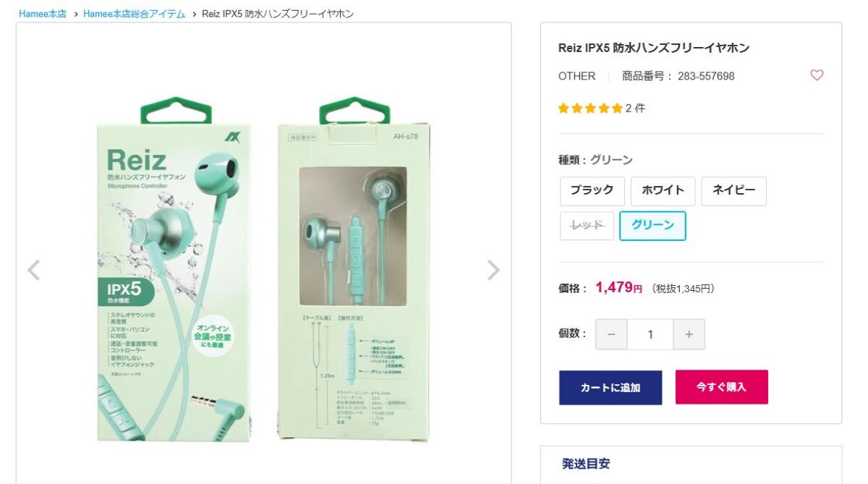Select the ネイビー color option
The height and width of the screenshot is (484, 868).
click(733, 191)
